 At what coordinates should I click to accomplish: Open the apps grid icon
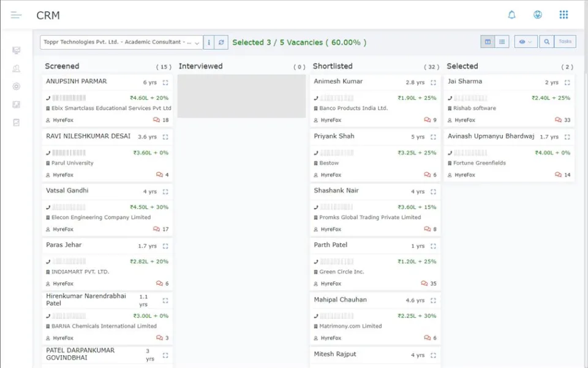pos(563,15)
